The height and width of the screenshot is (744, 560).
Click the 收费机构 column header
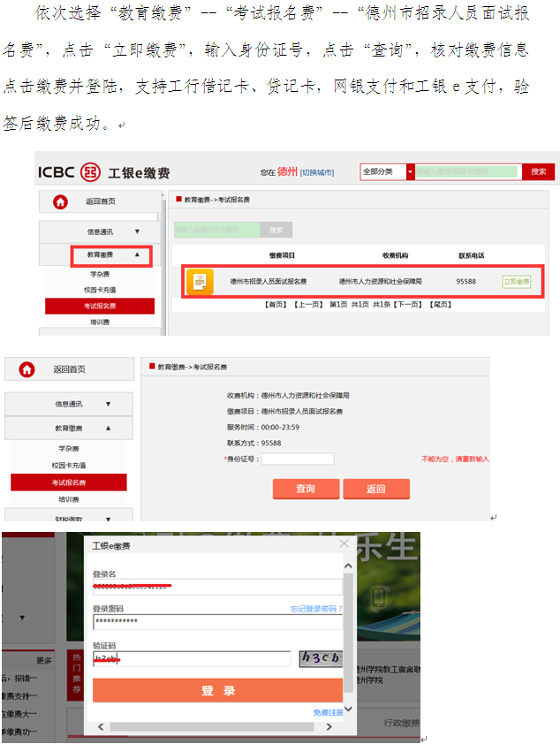coord(395,255)
